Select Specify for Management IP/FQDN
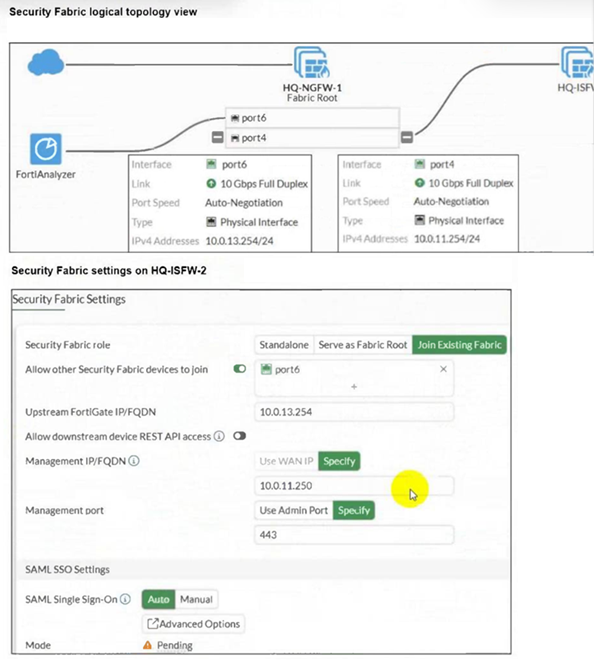Image resolution: width=594 pixels, height=660 pixels. click(x=339, y=461)
